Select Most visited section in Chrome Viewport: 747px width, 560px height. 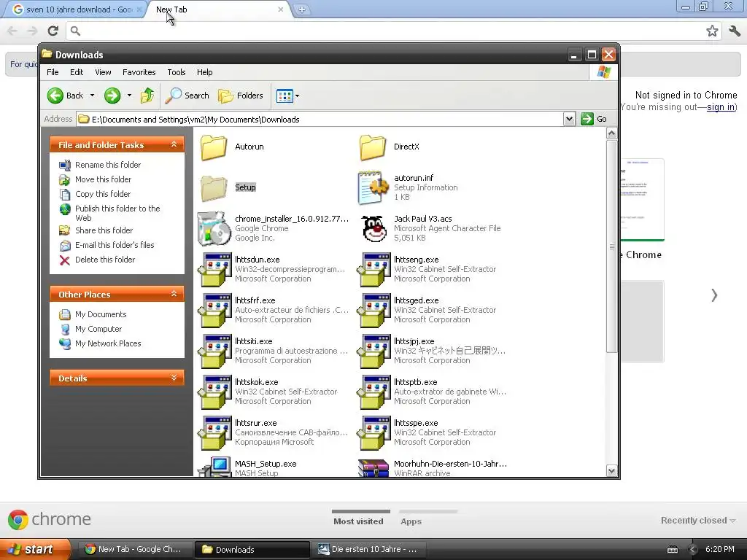[x=358, y=521]
